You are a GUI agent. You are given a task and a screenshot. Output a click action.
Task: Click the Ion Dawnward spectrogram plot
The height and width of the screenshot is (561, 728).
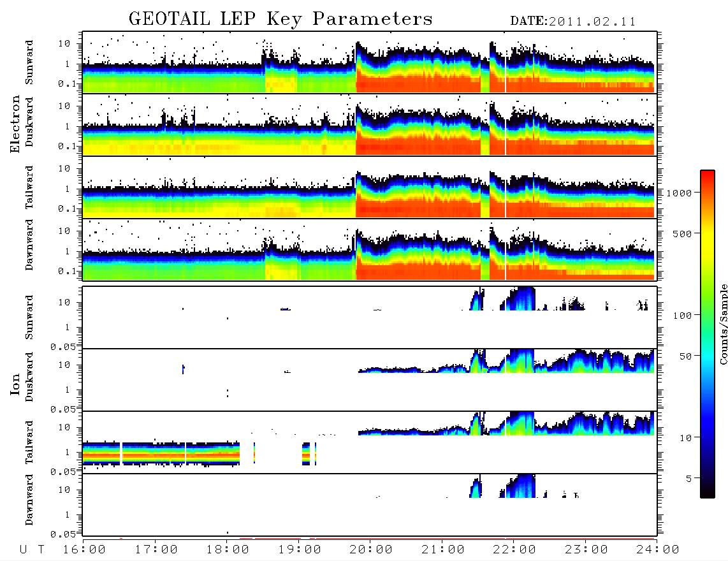370,505
